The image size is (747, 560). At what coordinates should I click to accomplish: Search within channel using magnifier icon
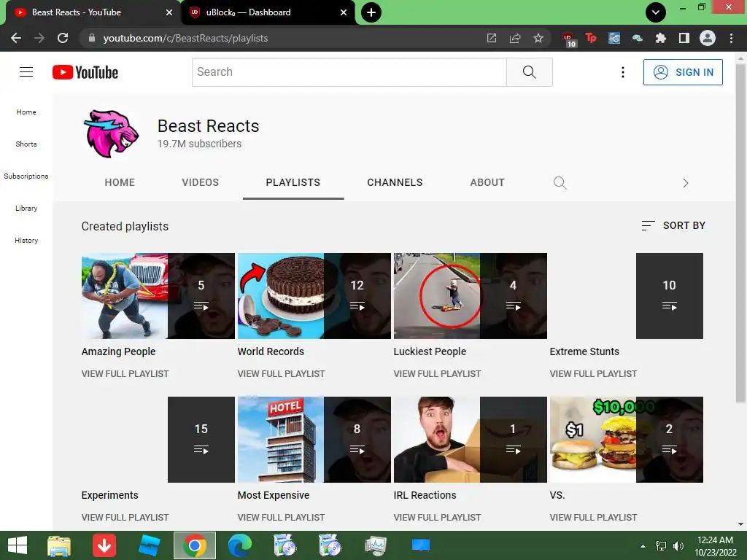click(560, 183)
